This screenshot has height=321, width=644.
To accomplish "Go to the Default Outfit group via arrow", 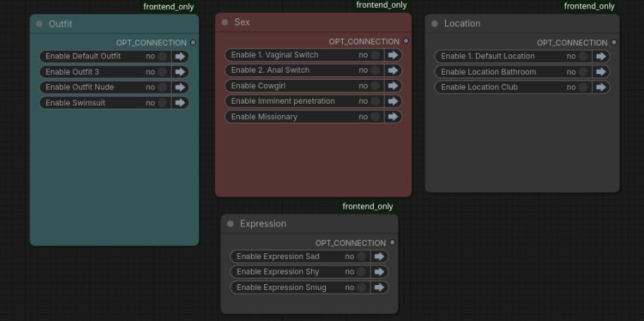I will pyautogui.click(x=181, y=56).
